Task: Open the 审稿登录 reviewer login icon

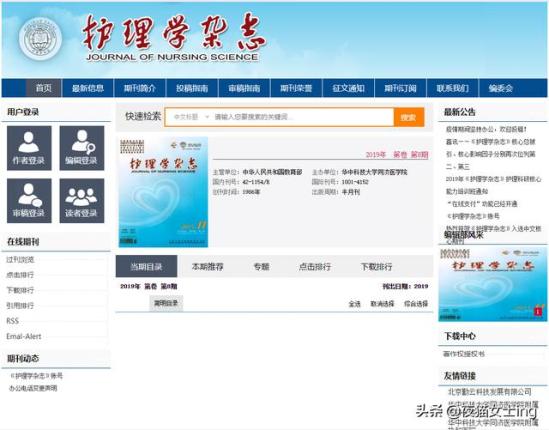Action: pos(29,201)
